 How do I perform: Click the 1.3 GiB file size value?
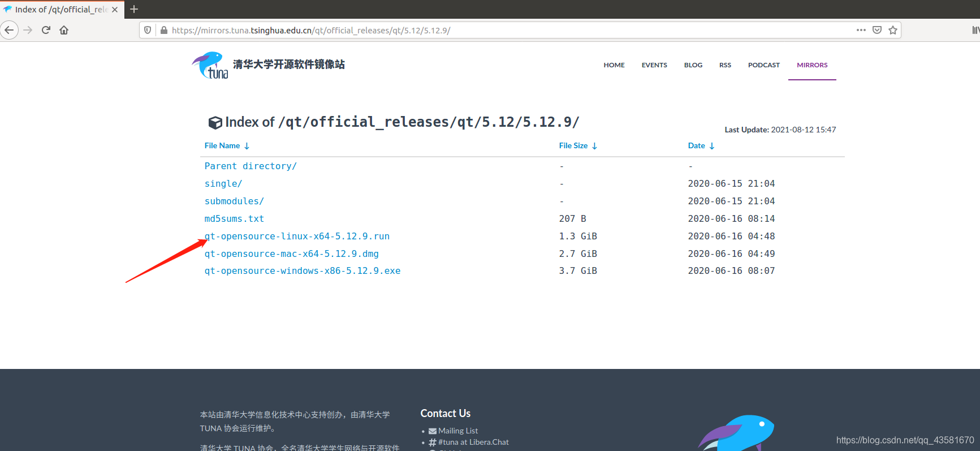coord(578,236)
